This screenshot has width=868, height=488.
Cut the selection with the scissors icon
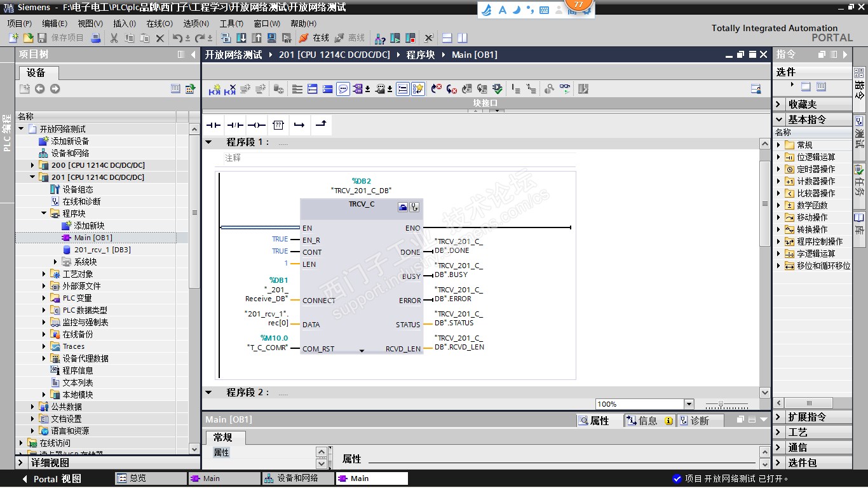[x=114, y=38]
